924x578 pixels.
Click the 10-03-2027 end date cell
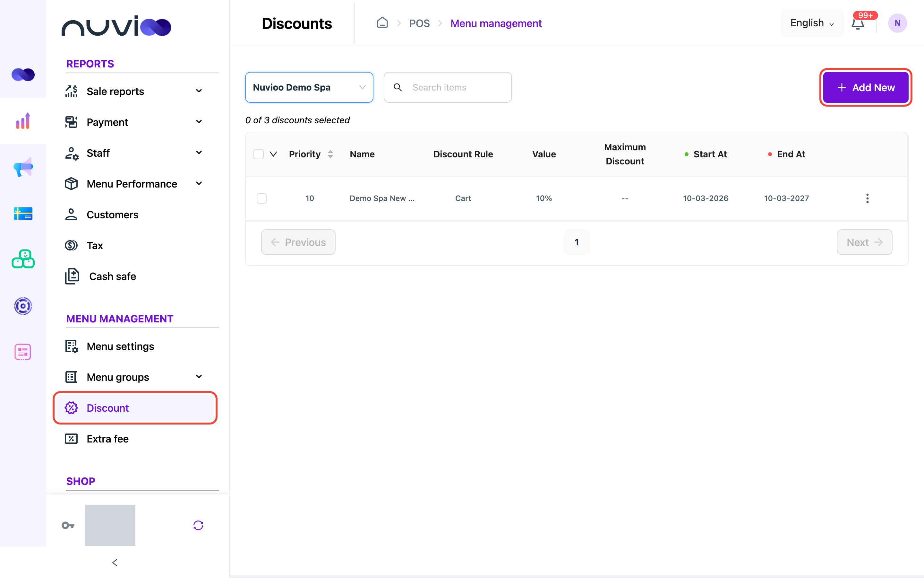(786, 198)
